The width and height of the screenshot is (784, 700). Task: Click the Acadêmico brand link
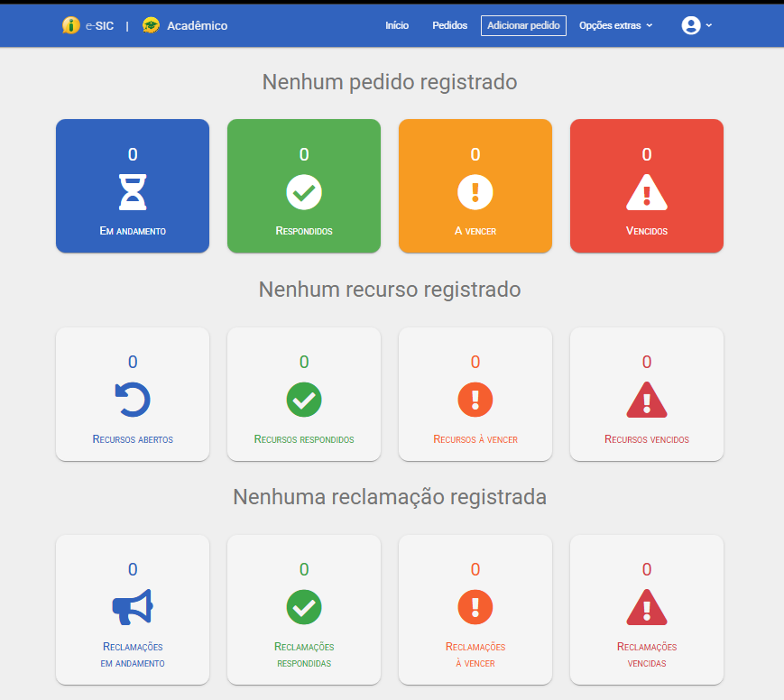pos(197,25)
